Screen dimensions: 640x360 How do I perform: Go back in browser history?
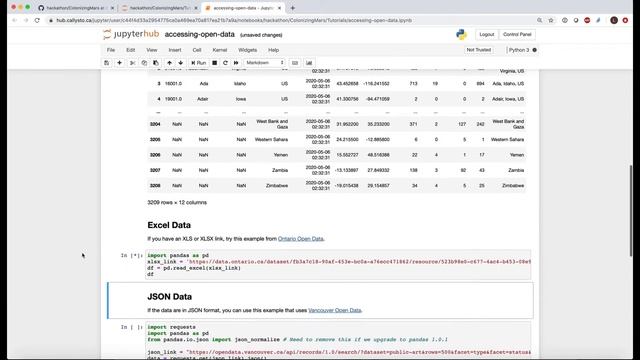(14, 20)
